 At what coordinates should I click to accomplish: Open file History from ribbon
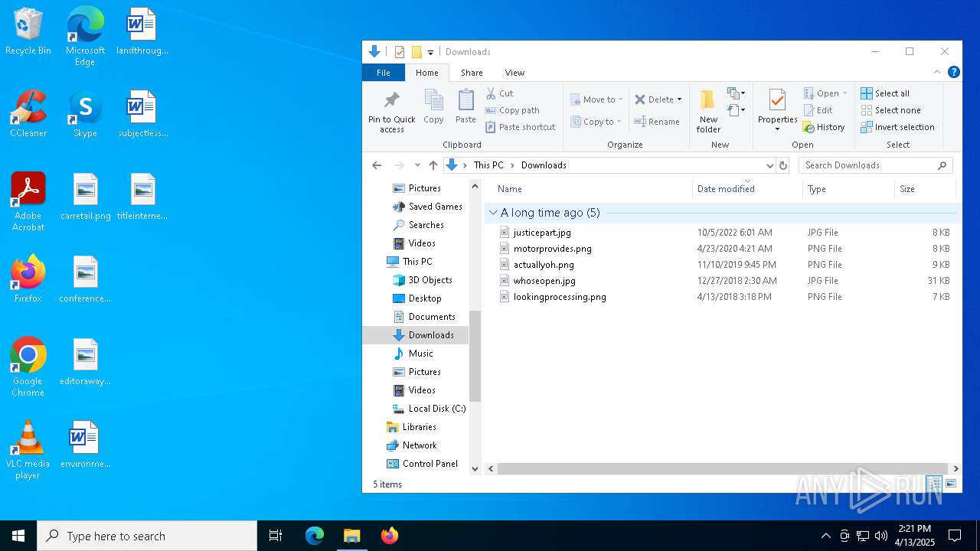(x=824, y=127)
